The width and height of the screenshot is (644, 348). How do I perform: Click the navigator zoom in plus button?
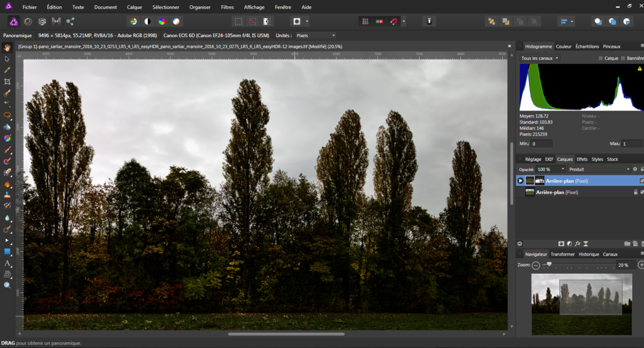tap(641, 265)
